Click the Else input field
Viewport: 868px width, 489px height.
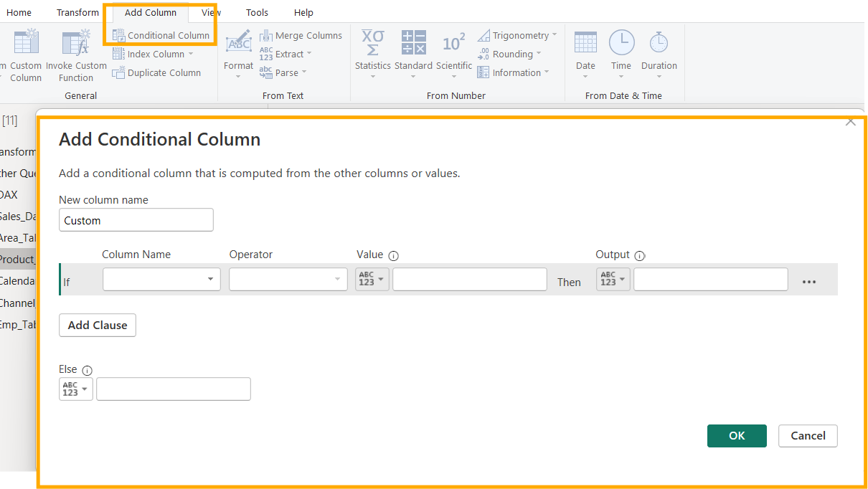tap(174, 389)
